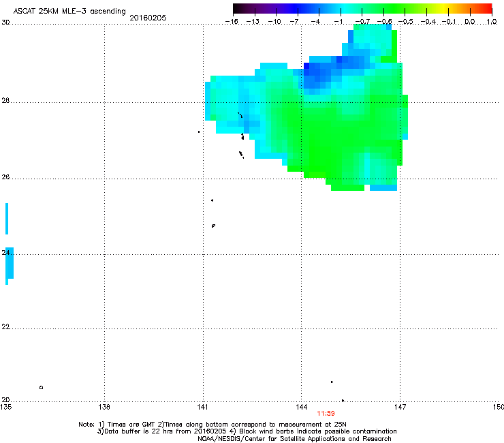Click the "ASCAT 25KM MLE-3 ascending" title

point(69,11)
